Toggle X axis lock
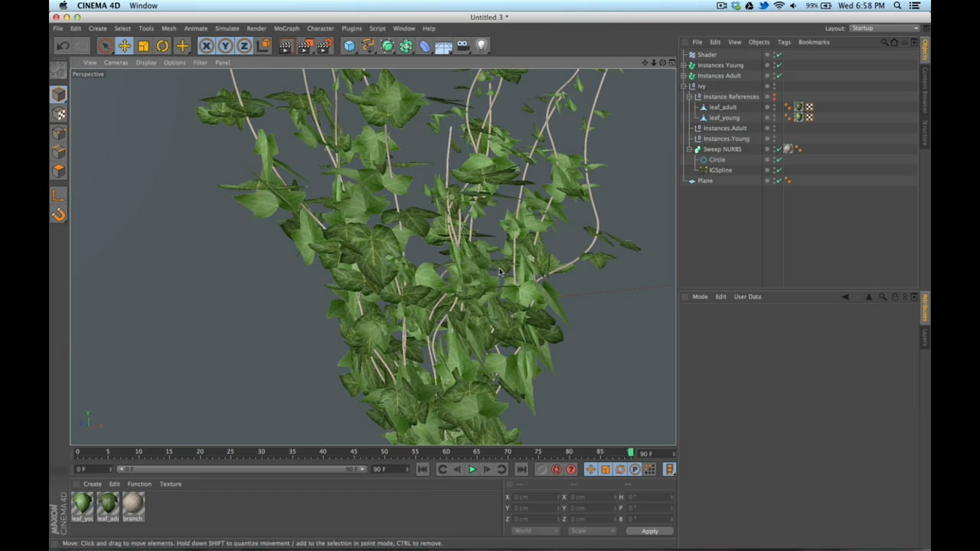Screen dimensions: 980x551 tap(206, 46)
